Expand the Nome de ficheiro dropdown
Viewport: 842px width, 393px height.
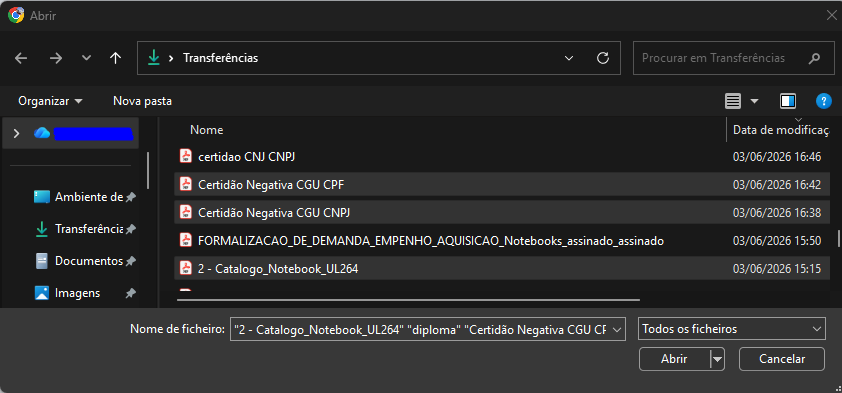(x=618, y=329)
